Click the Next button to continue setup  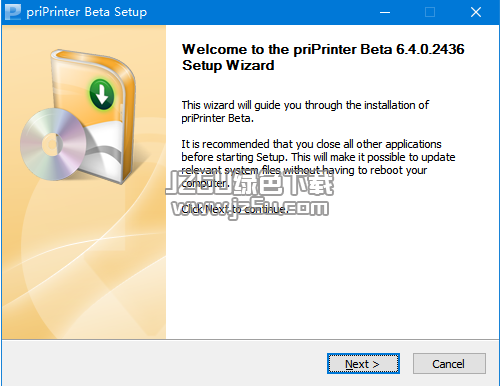coord(363,364)
